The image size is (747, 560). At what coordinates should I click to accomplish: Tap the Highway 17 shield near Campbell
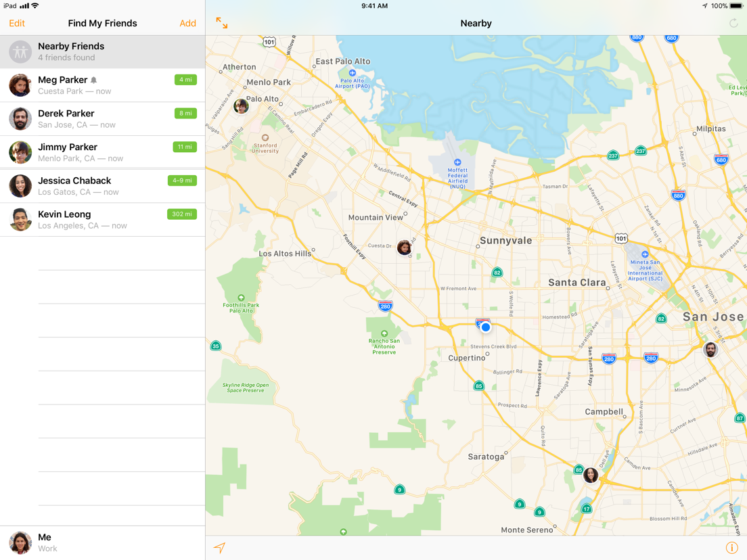pyautogui.click(x=587, y=509)
